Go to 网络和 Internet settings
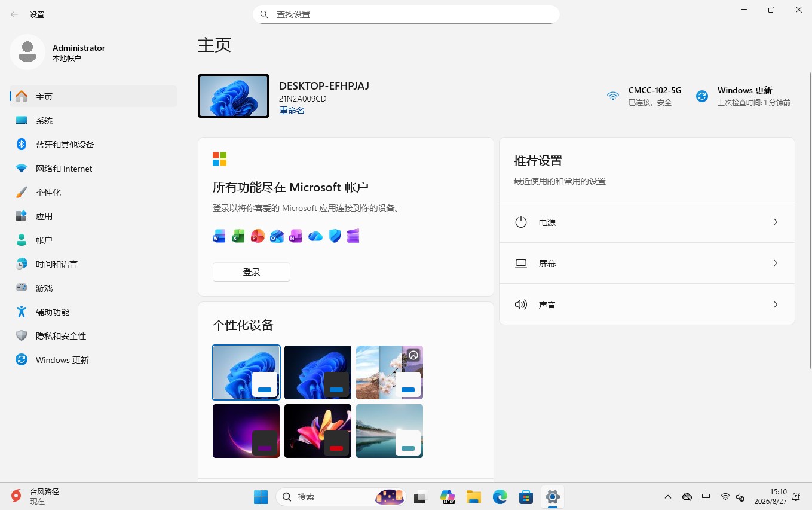This screenshot has width=812, height=510. 93,169
